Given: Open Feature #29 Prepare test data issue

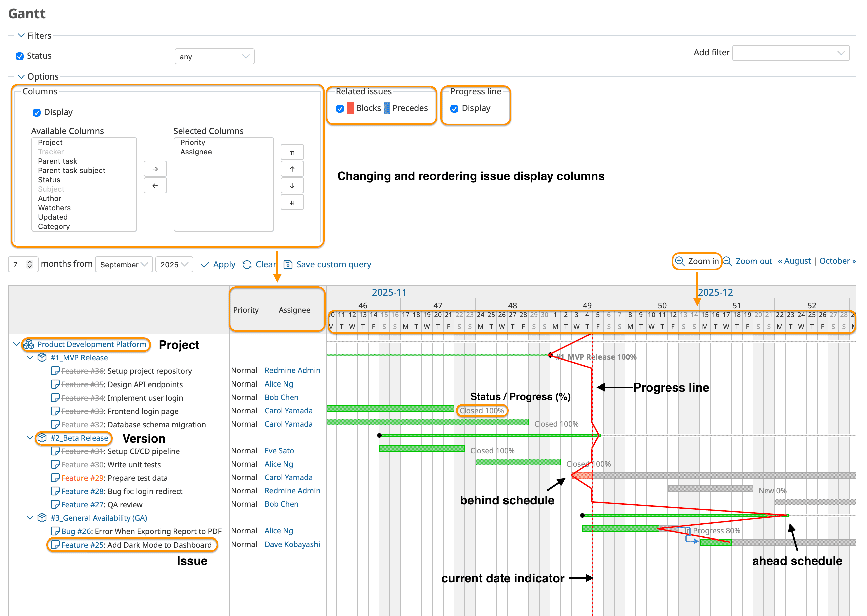Looking at the screenshot, I should [x=83, y=478].
